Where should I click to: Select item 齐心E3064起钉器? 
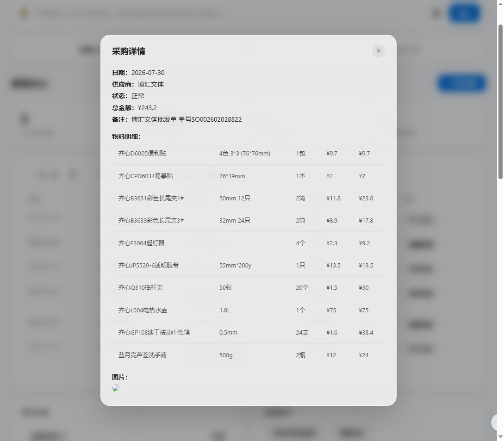pos(142,243)
